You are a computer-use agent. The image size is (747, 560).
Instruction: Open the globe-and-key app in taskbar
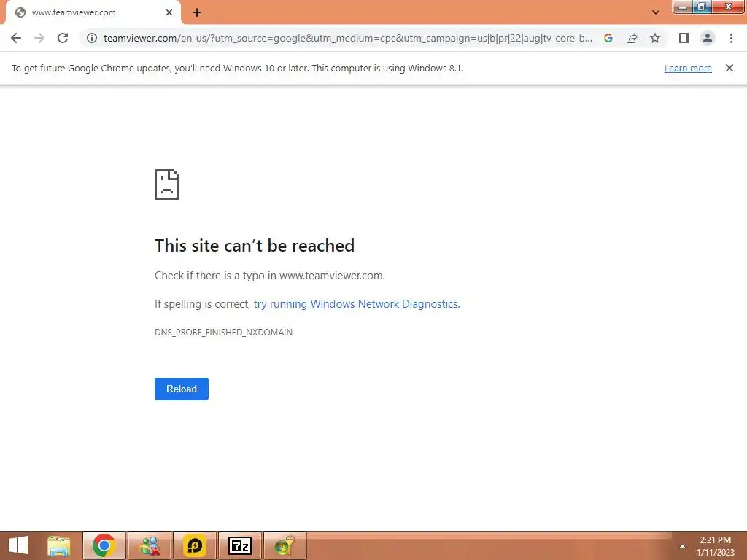(x=285, y=545)
